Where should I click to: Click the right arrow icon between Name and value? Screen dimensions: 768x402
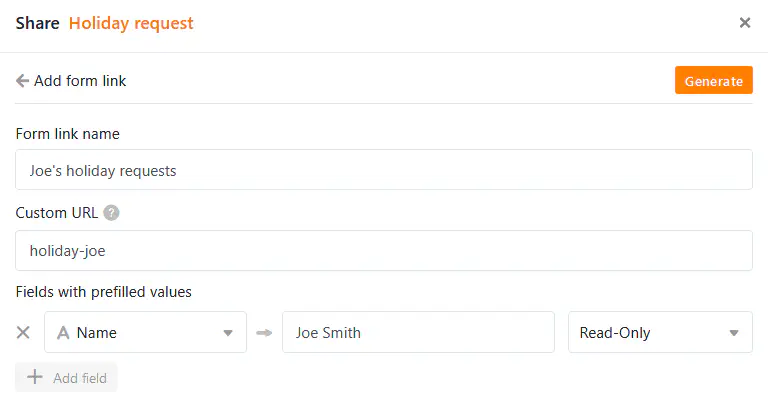pos(264,333)
